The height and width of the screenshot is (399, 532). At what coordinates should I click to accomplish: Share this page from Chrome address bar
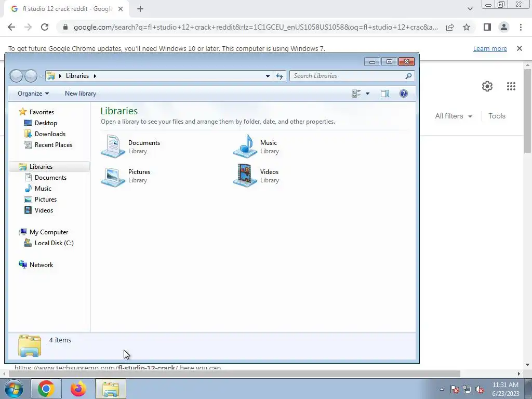[450, 27]
